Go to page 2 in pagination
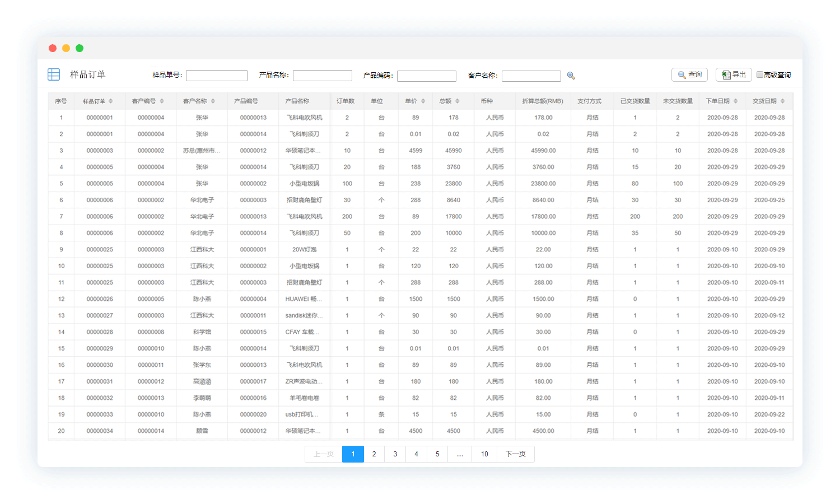 click(x=374, y=454)
